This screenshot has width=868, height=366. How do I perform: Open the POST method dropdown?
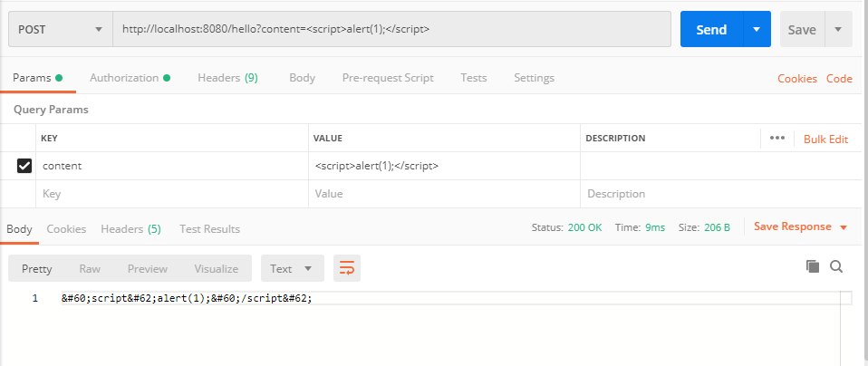coord(61,29)
